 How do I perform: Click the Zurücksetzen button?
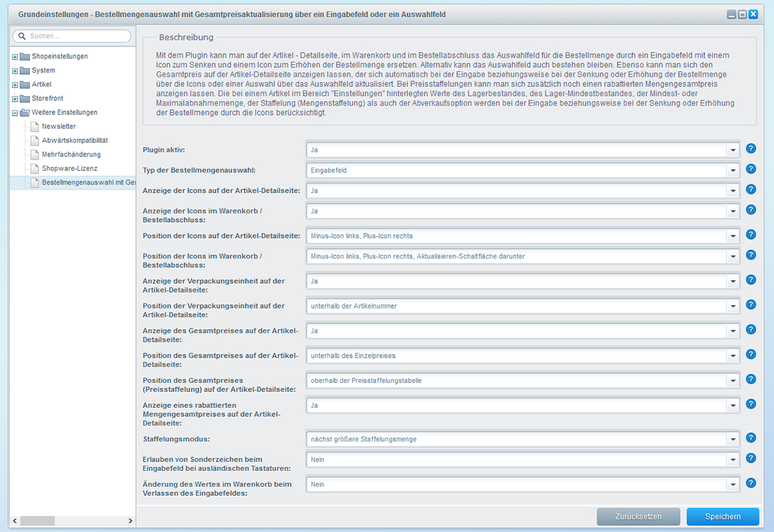tap(638, 516)
